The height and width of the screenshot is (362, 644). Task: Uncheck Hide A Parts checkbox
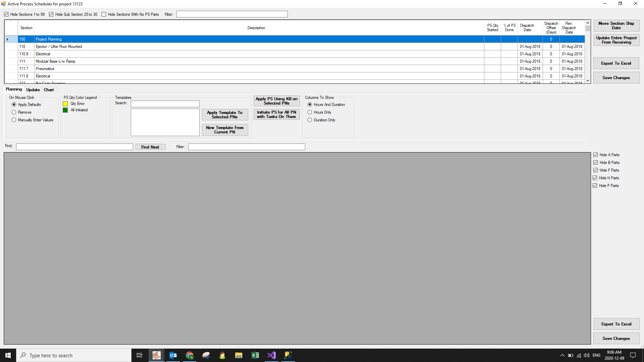[596, 155]
